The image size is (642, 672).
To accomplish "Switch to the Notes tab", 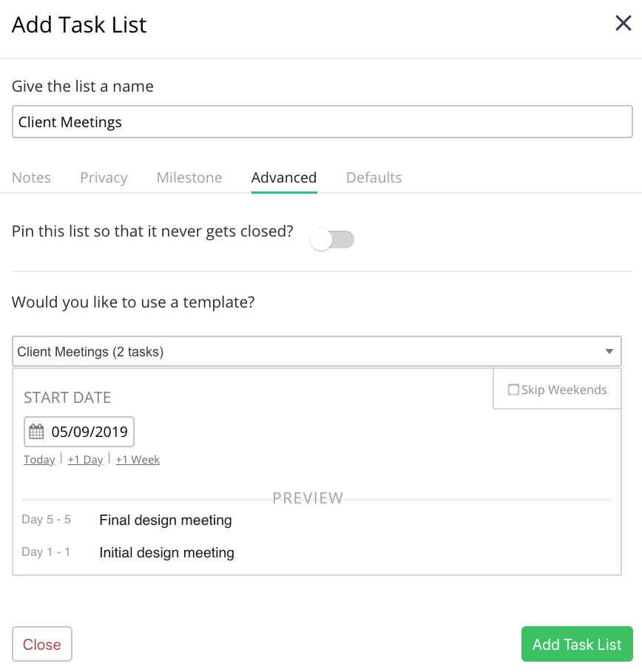I will [x=31, y=177].
